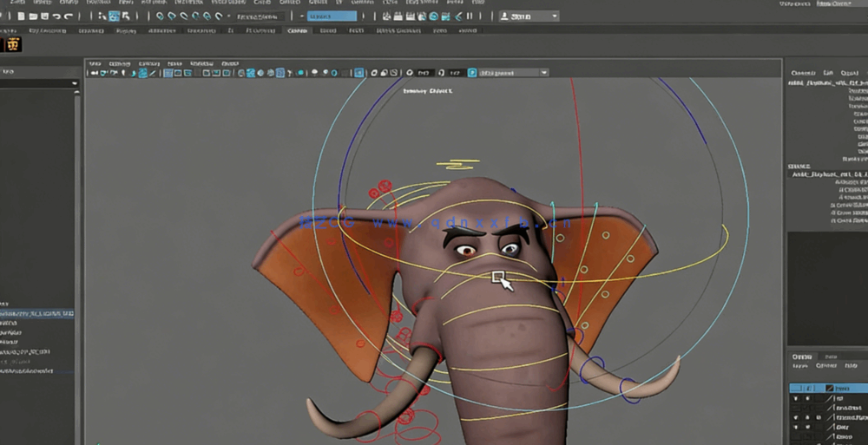The width and height of the screenshot is (868, 445).
Task: Click the first camera icon in viewport toolbar
Action: 93,74
